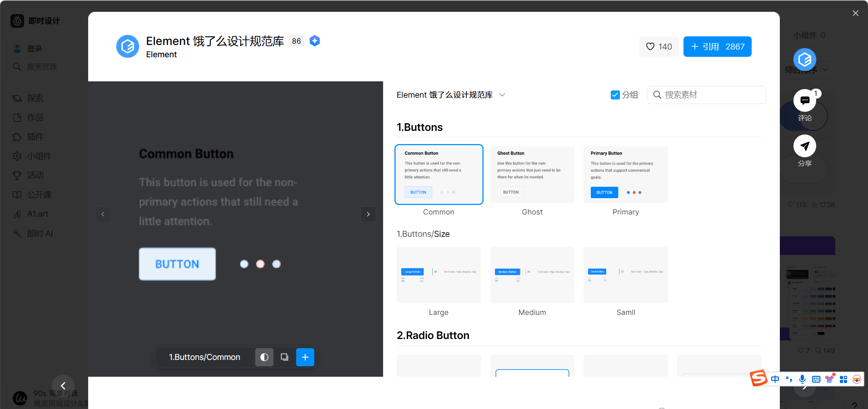The image size is (868, 409).
Task: Click the BUTTON in the large preview
Action: 177,264
